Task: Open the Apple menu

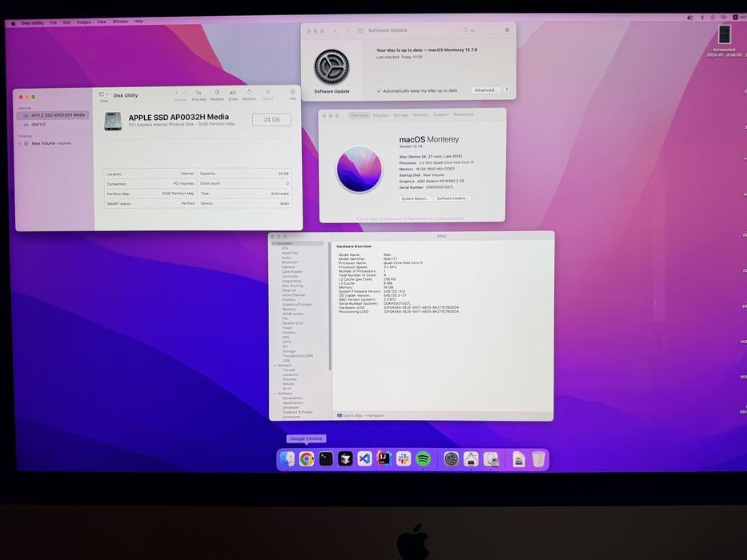Action: pyautogui.click(x=14, y=23)
